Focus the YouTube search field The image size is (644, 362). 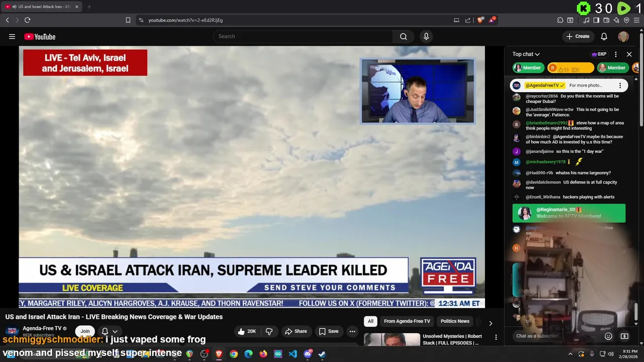pyautogui.click(x=303, y=36)
